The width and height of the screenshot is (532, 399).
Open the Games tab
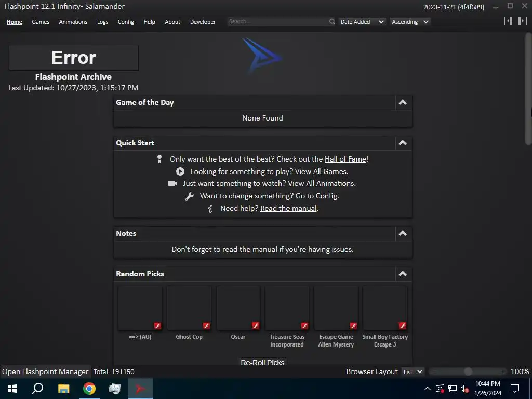click(x=41, y=22)
